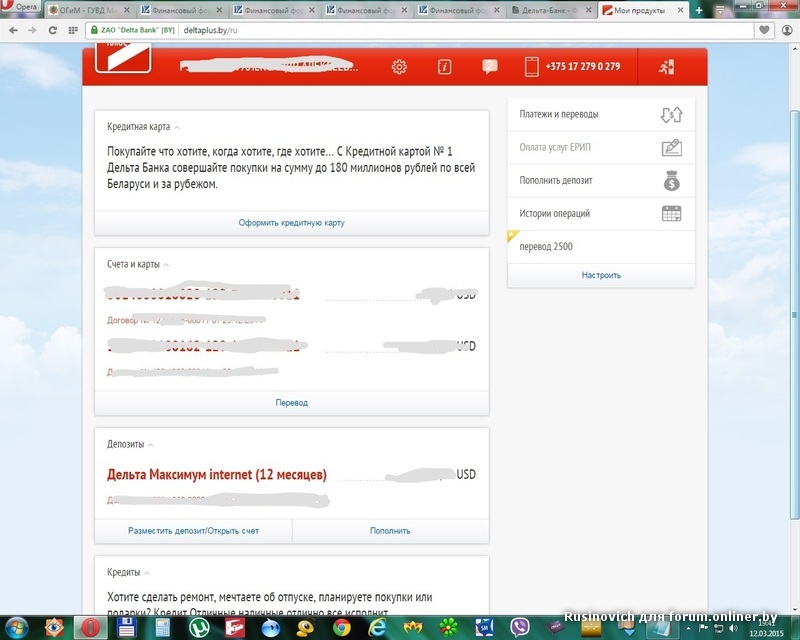Viewport: 800px width, 640px height.
Task: Click the mobile phone icon in header
Action: pyautogui.click(x=532, y=67)
